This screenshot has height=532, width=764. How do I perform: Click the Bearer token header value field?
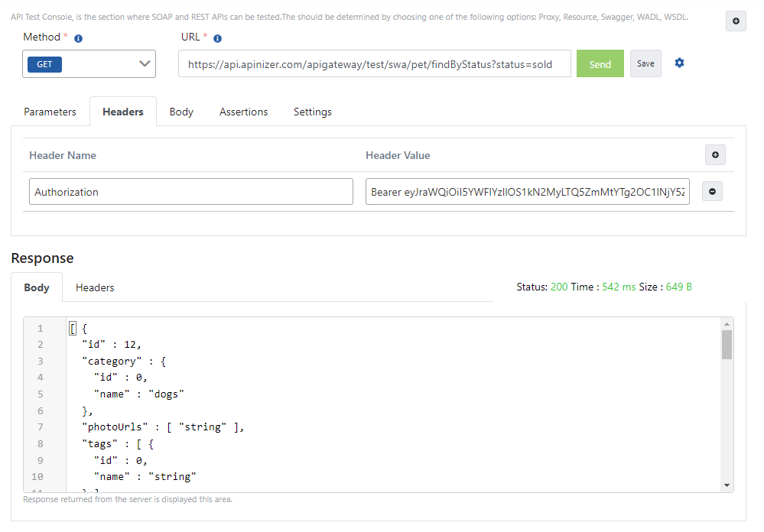pyautogui.click(x=528, y=192)
